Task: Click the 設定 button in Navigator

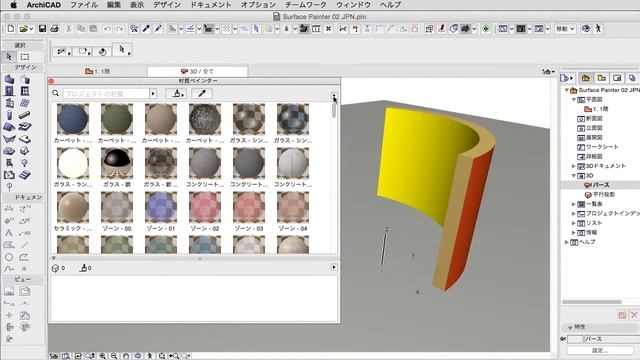Action: 600,350
